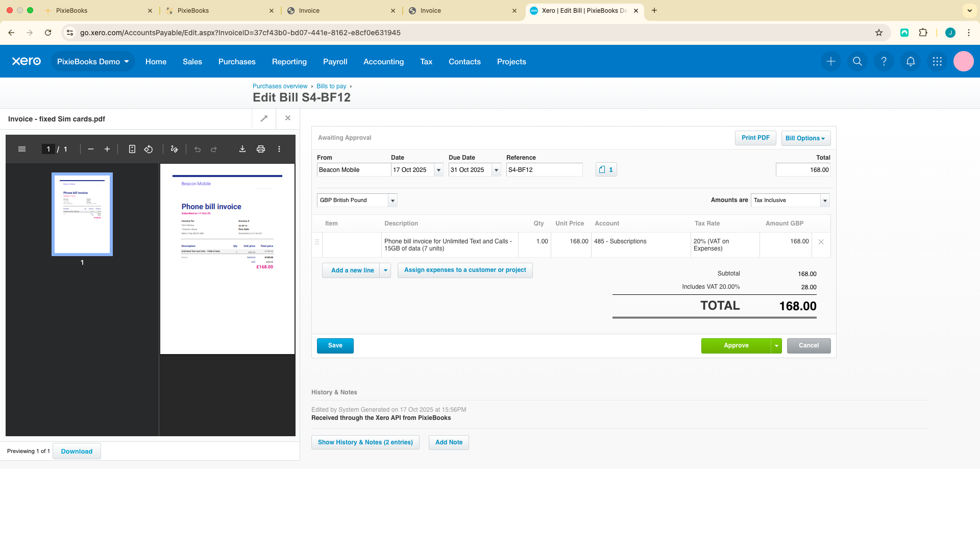Screen dimensions: 980x551
Task: Open the PDF sidebar menu
Action: coord(22,149)
